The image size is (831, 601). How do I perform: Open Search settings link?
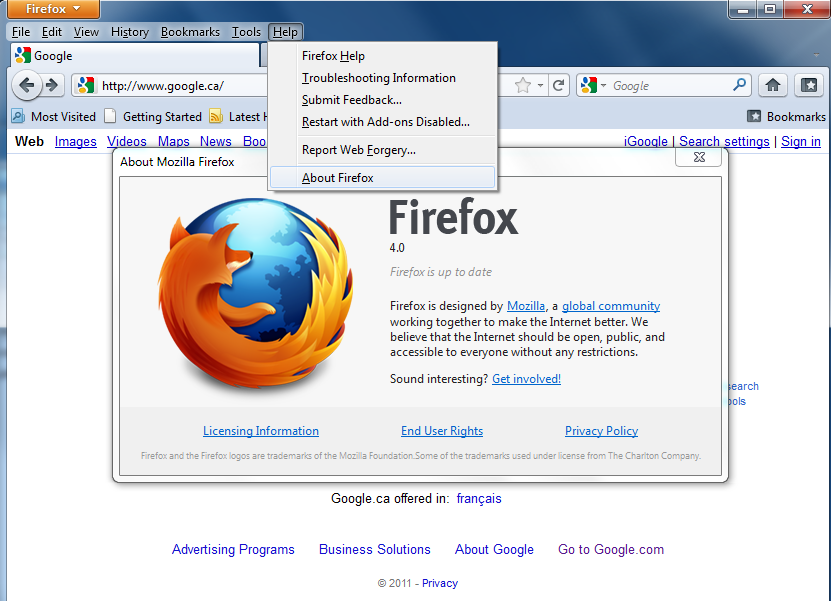point(724,142)
